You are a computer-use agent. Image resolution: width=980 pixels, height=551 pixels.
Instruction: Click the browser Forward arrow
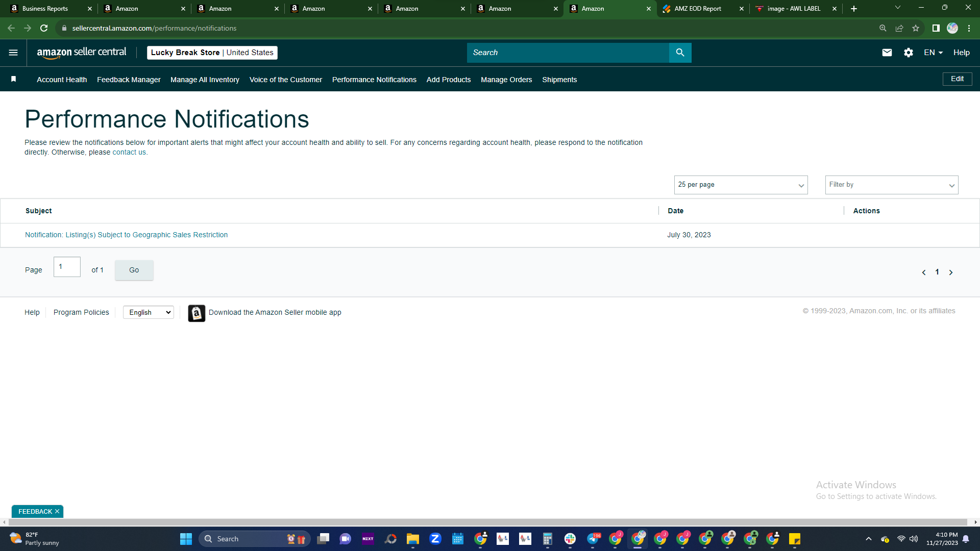28,28
